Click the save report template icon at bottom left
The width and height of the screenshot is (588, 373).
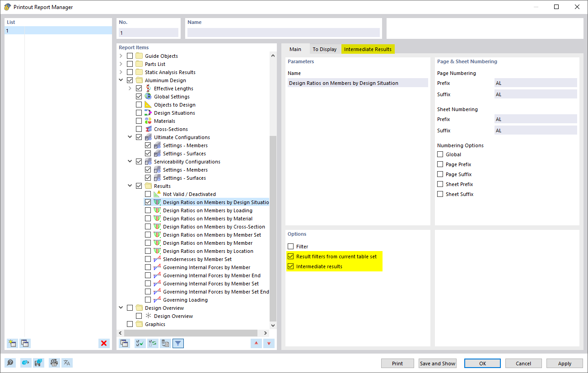(x=38, y=363)
